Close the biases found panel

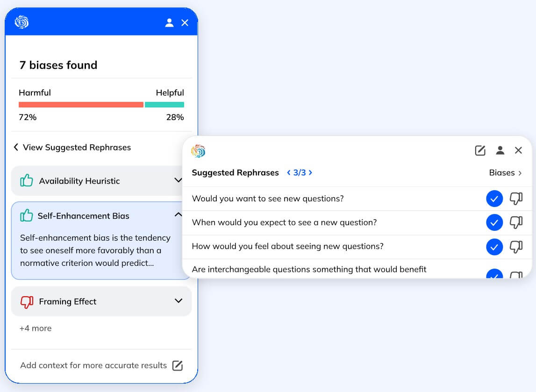(x=185, y=22)
